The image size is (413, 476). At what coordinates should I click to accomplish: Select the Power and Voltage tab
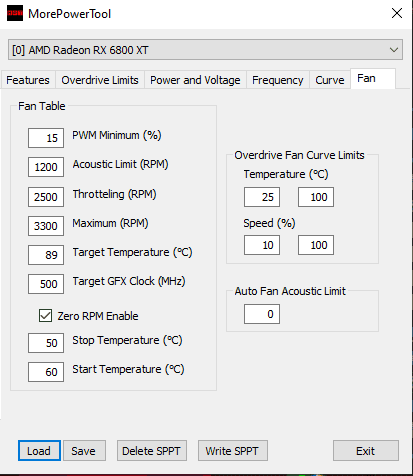195,80
